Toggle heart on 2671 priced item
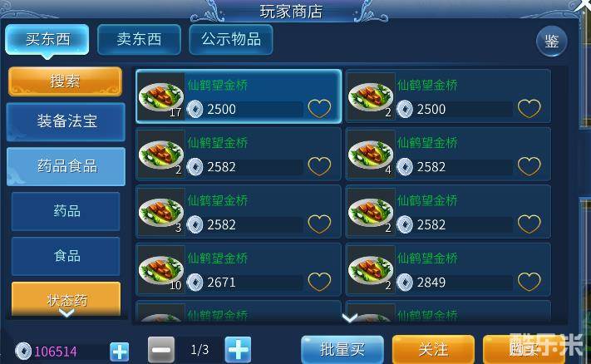This screenshot has width=591, height=364. (320, 282)
